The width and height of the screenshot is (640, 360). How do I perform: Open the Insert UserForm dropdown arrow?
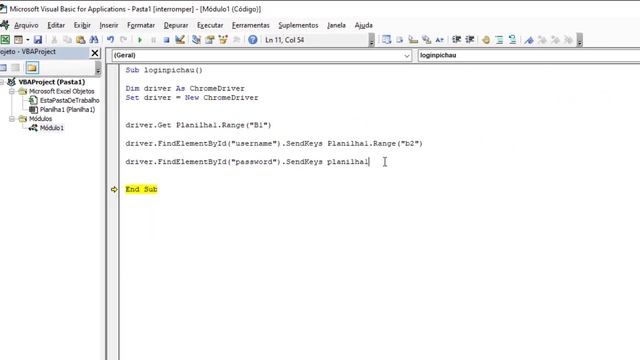(28, 40)
